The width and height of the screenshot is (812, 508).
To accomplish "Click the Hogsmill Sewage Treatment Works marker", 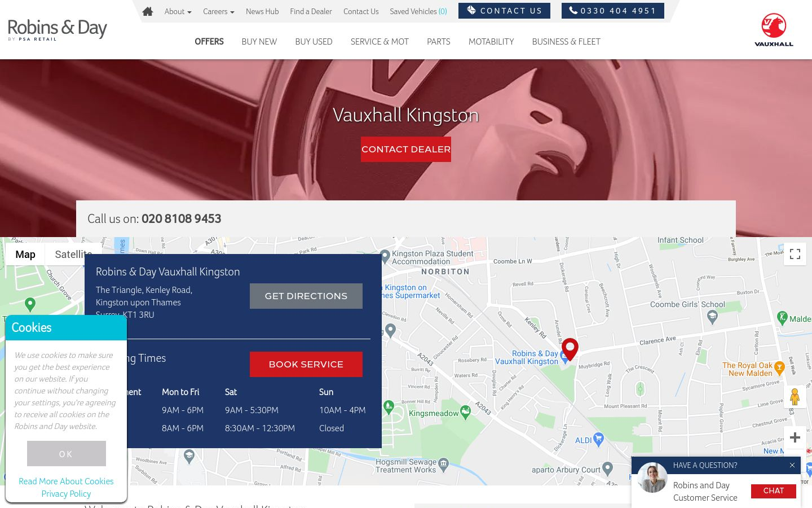I will (x=444, y=464).
